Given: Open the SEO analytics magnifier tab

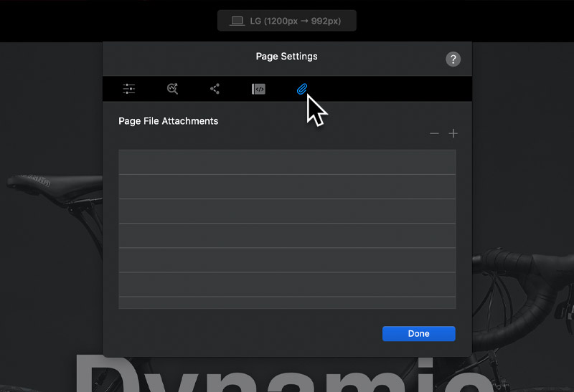Looking at the screenshot, I should pos(172,89).
